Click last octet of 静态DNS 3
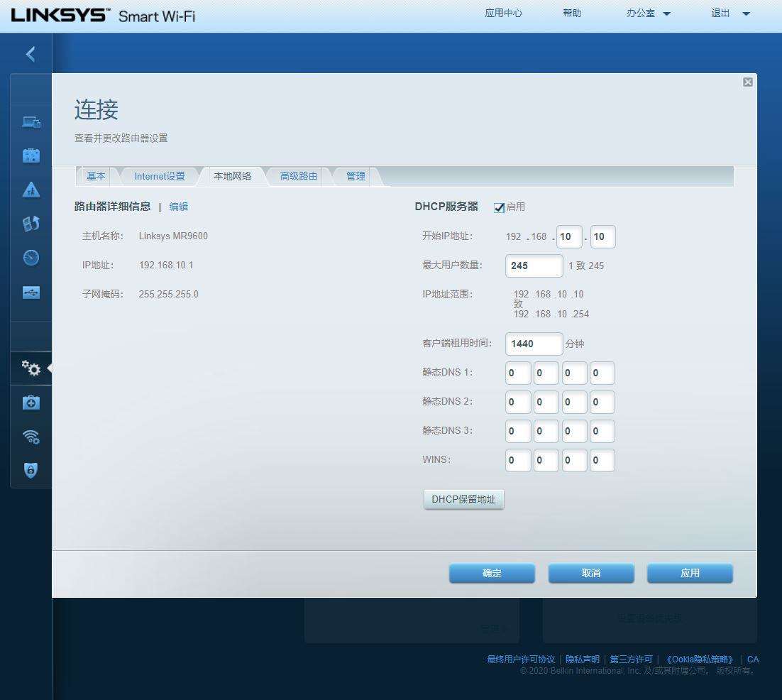The height and width of the screenshot is (700, 782). (x=602, y=431)
